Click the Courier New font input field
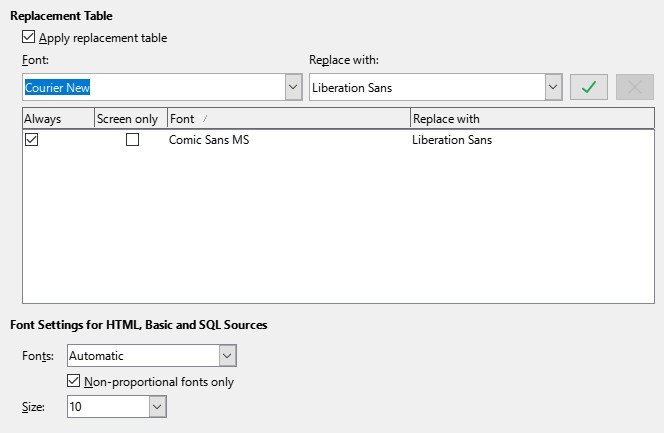The height and width of the screenshot is (433, 664). [154, 87]
